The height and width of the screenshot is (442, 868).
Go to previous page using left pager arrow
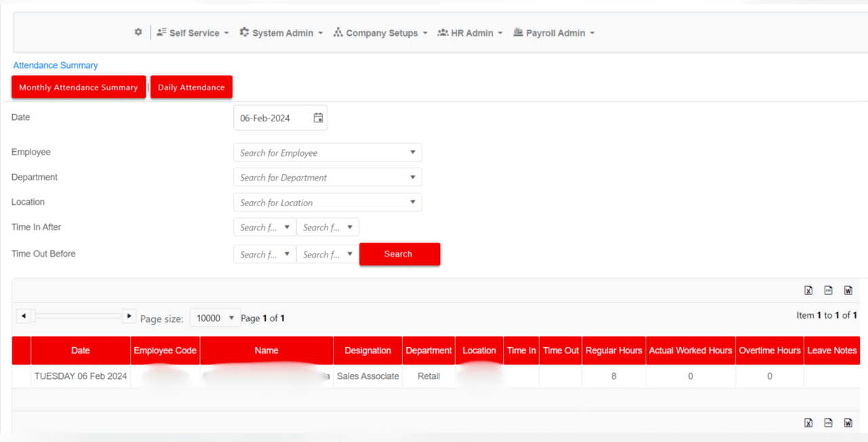point(23,316)
